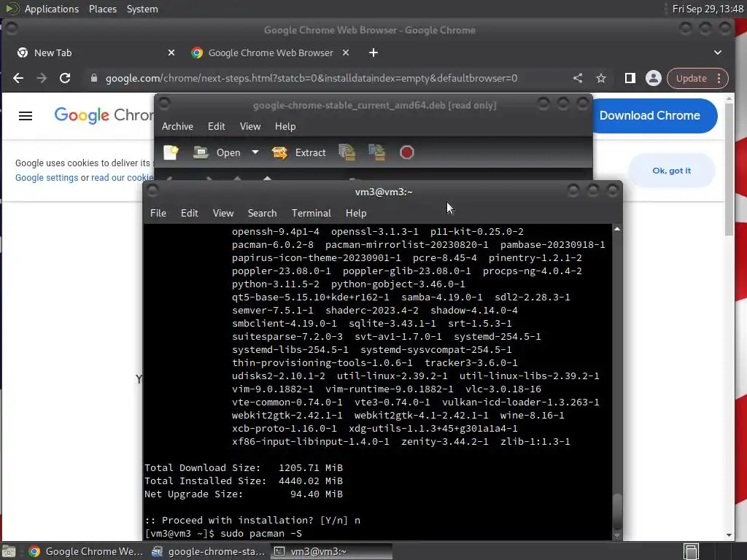Screen dimensions: 747x560
Task: Open the archive manager Help menu
Action: pos(285,126)
